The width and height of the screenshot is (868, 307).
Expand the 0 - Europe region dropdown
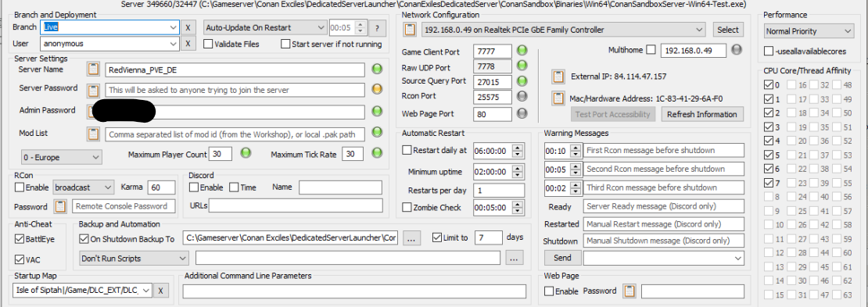61,157
